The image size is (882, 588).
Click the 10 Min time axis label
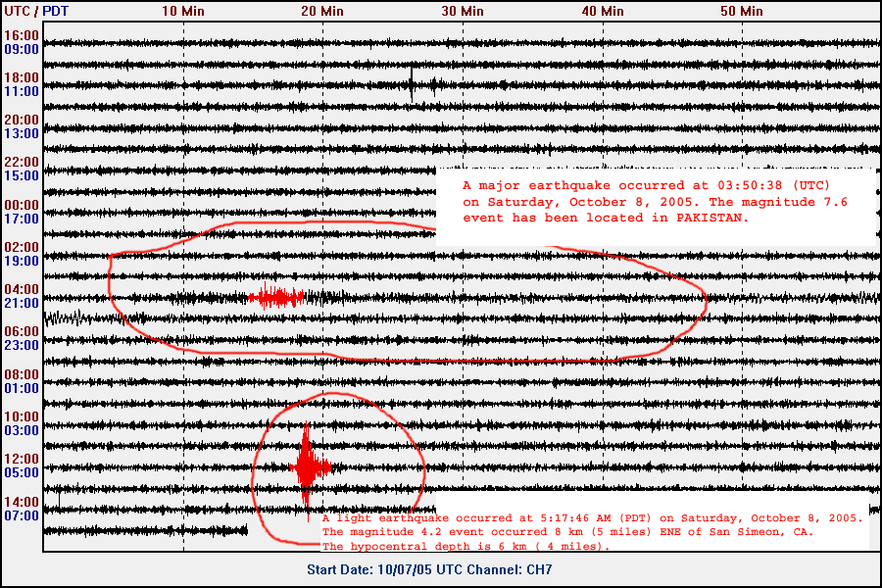183,11
